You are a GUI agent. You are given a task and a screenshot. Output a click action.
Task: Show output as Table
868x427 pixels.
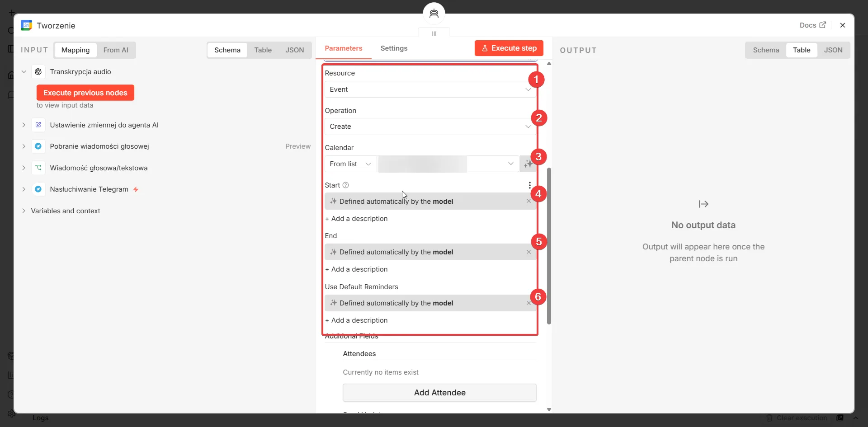pyautogui.click(x=802, y=50)
